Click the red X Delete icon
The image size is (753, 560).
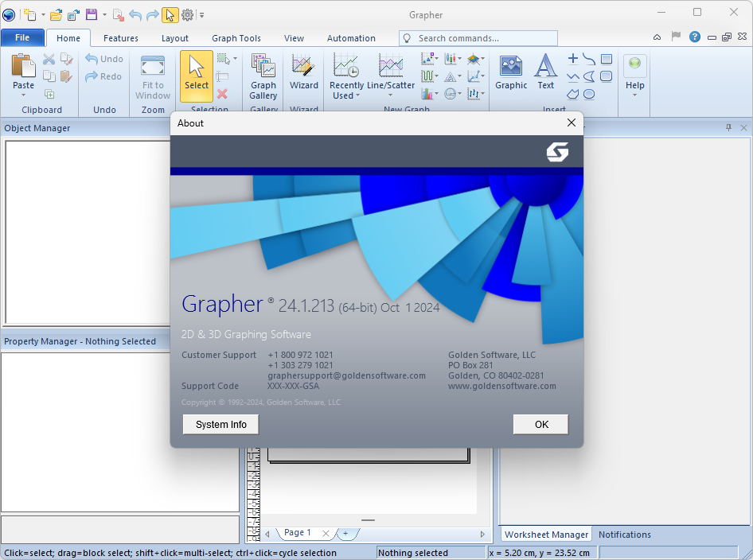222,94
